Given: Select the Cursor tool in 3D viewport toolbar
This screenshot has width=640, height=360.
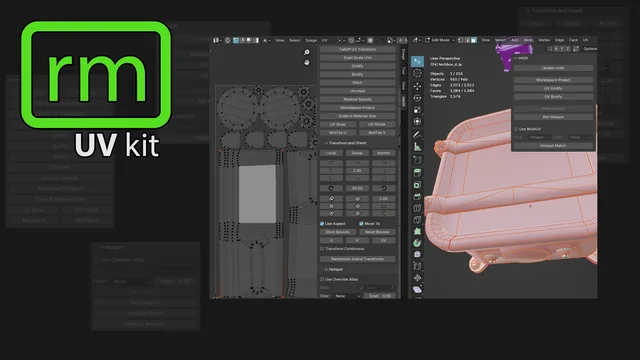Looking at the screenshot, I should coord(417,73).
